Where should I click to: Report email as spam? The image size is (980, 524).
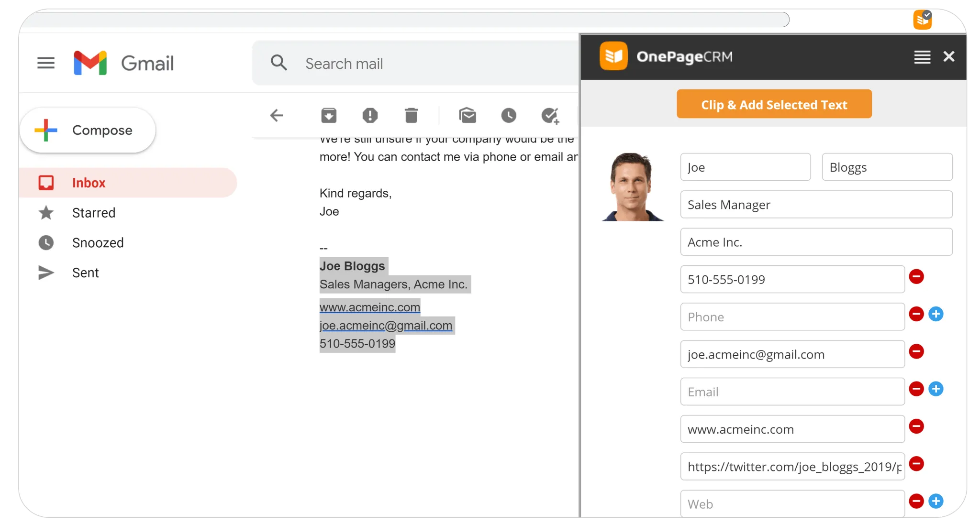point(370,115)
